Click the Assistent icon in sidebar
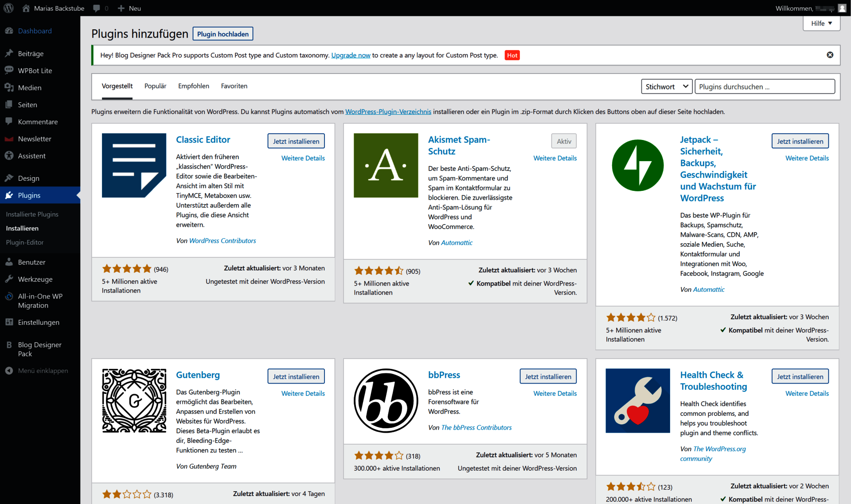This screenshot has height=504, width=851. [x=9, y=156]
